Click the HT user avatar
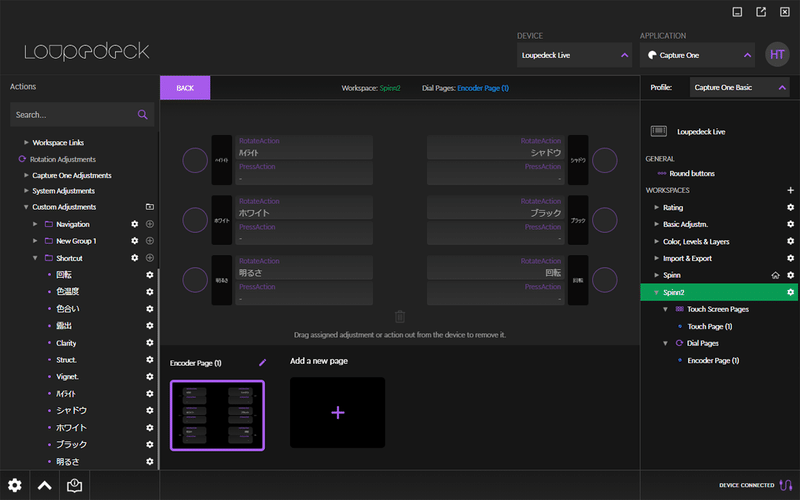Viewport: 800px width, 500px height. pyautogui.click(x=777, y=55)
